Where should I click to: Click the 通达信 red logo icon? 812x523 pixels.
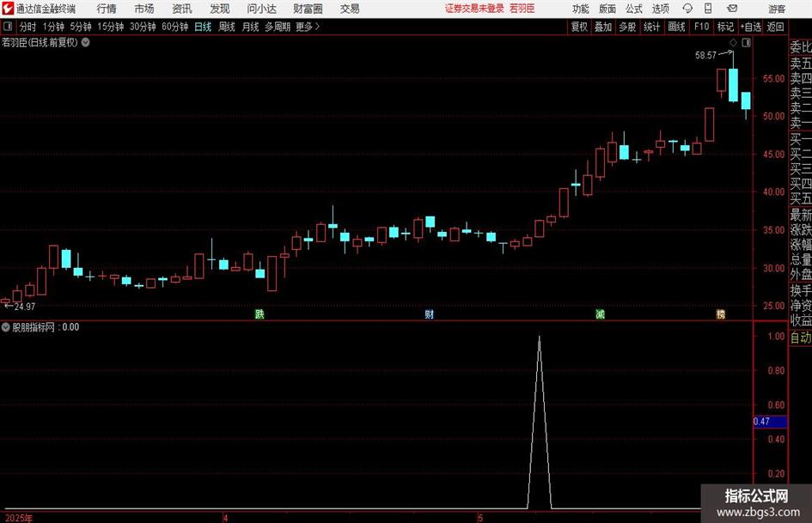8,9
